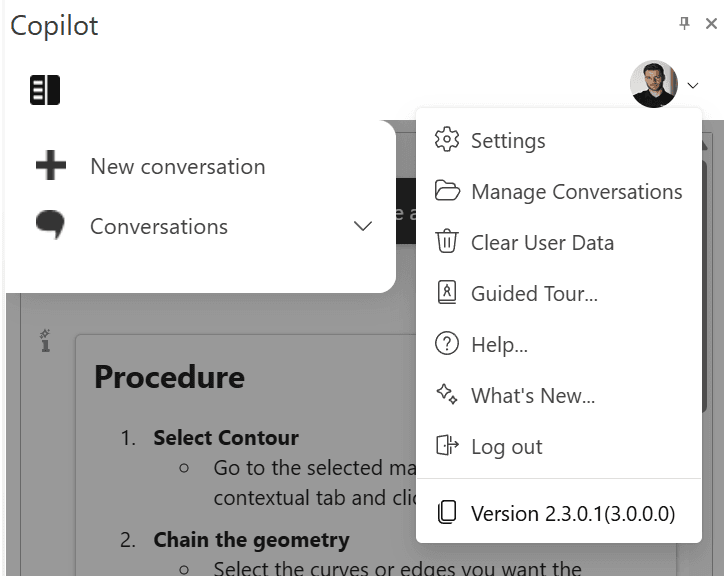
Task: Toggle the sidebar panel icon
Action: point(45,90)
